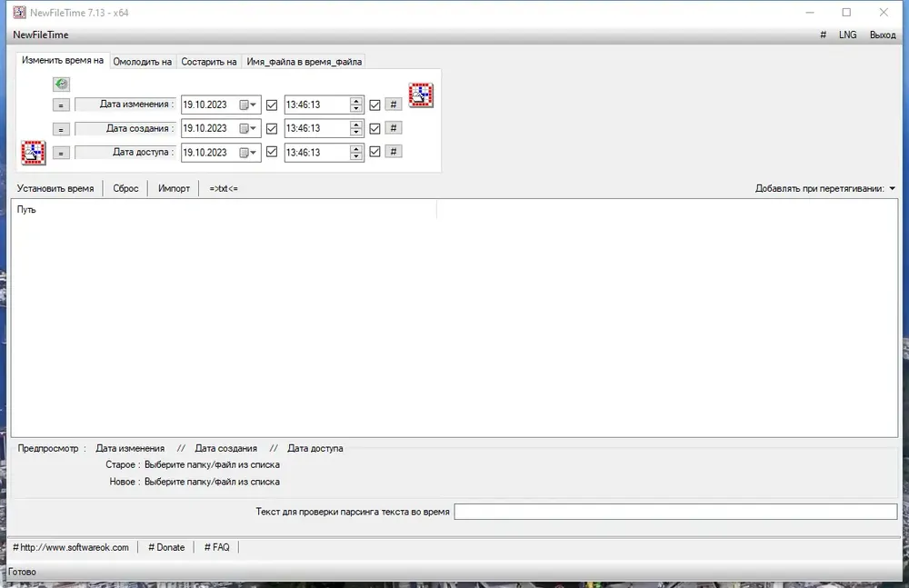Switch to the Омолодить на tab
Screen dimensions: 909x588
click(143, 62)
